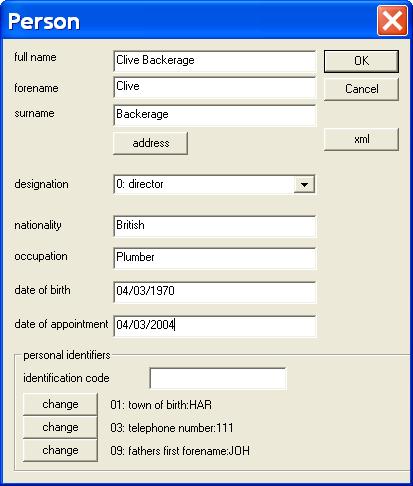413x486 pixels.
Task: Close the Person dialog with X
Action: click(392, 21)
